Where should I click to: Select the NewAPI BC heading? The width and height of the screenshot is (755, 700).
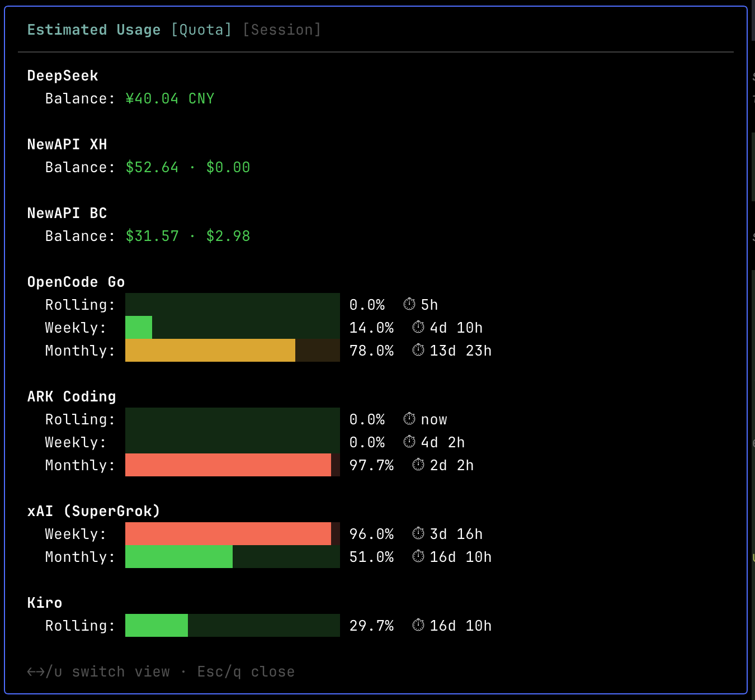67,213
